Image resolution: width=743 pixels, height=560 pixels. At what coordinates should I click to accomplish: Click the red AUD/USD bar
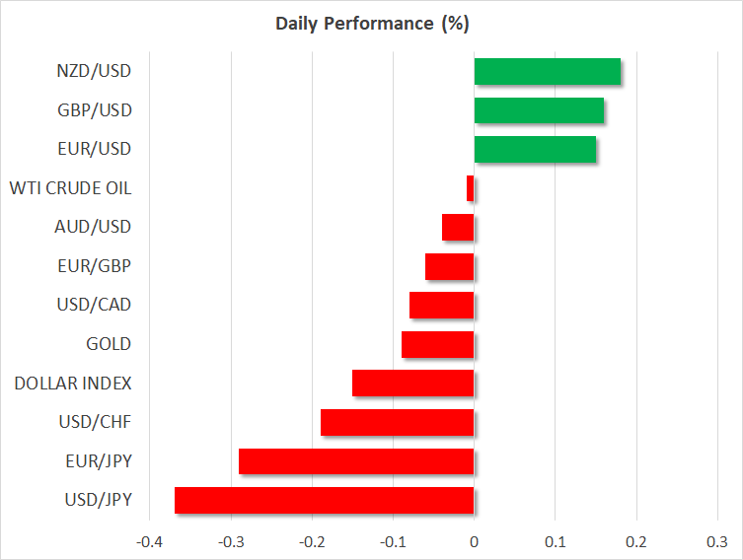coord(458,227)
